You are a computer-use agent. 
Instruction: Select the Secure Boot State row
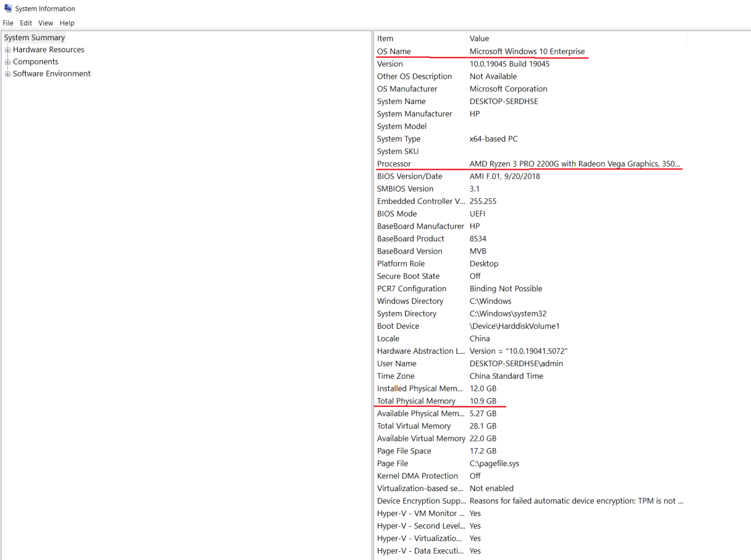click(408, 277)
